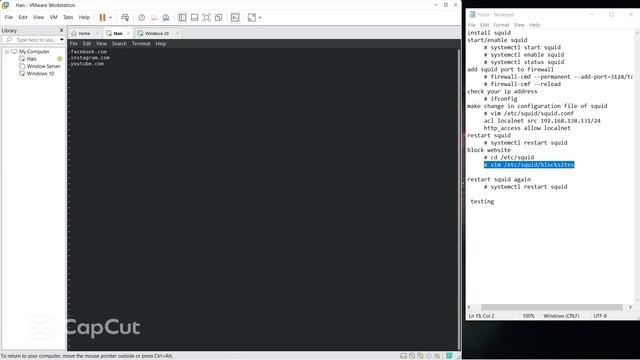
Task: Open VMware Edit menu
Action: 23,18
